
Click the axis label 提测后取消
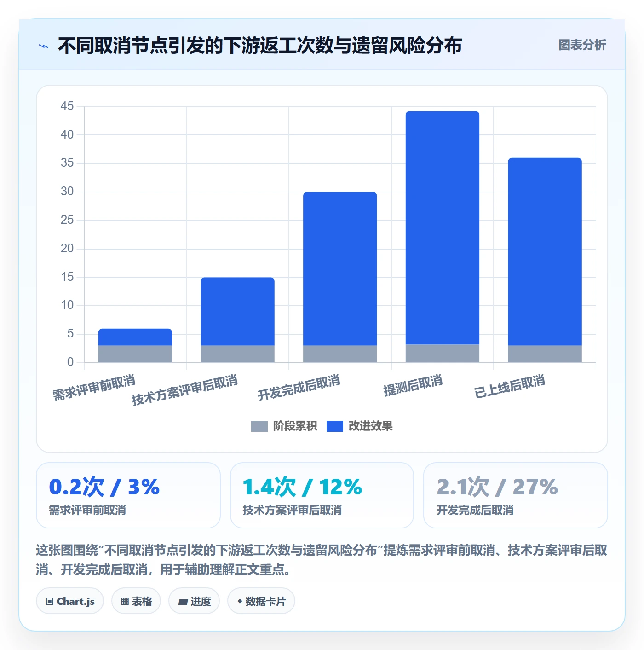click(413, 386)
